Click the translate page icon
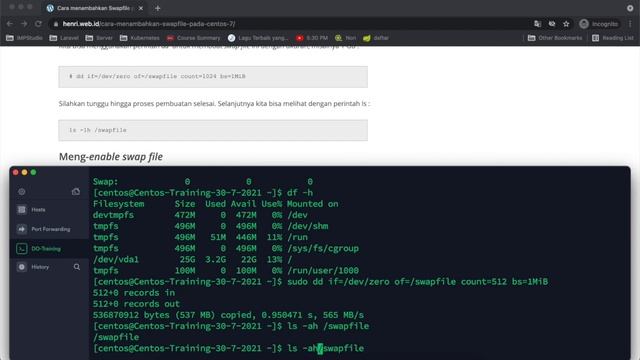This screenshot has height=360, width=640. [x=538, y=24]
